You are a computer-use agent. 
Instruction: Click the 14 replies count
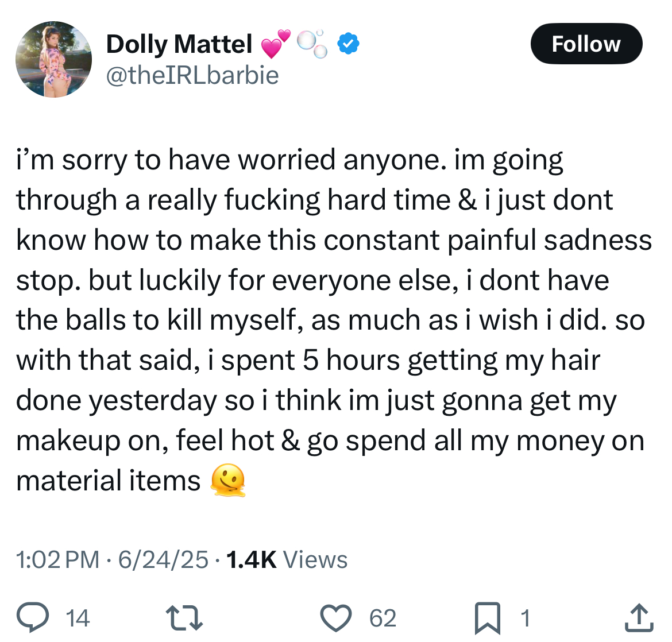(78, 618)
